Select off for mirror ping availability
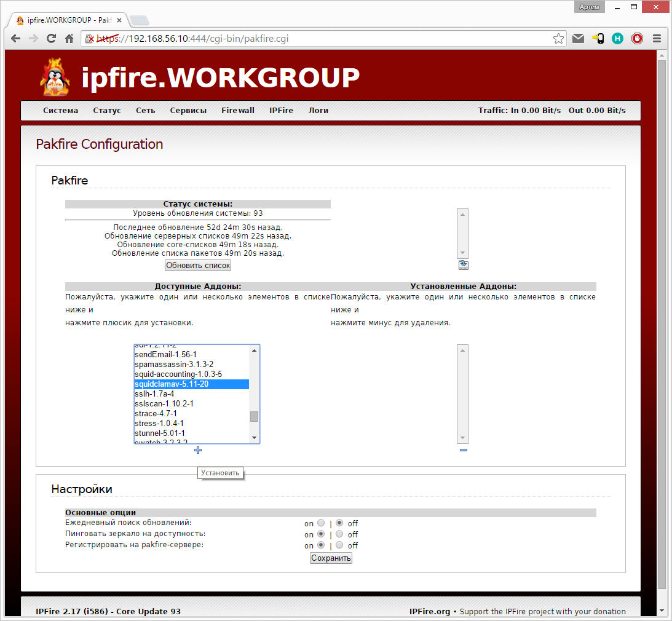This screenshot has height=621, width=672. [339, 534]
